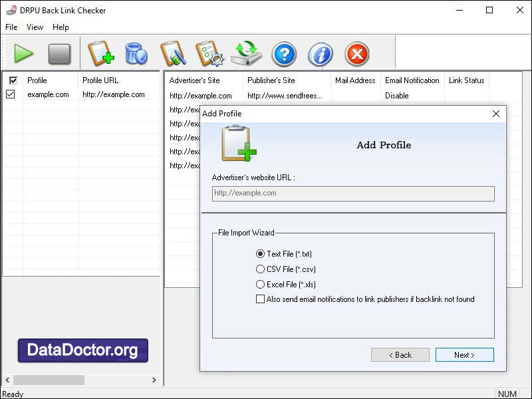
Task: Refresh the backlink data
Action: [x=246, y=54]
